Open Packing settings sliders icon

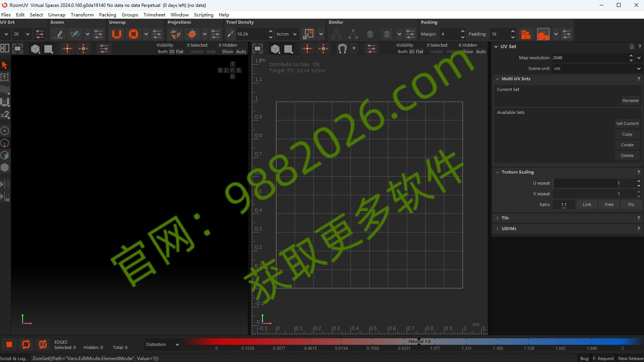[567, 34]
